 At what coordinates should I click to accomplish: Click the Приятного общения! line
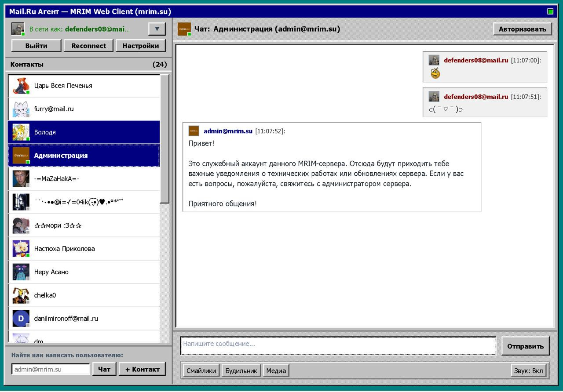[223, 204]
